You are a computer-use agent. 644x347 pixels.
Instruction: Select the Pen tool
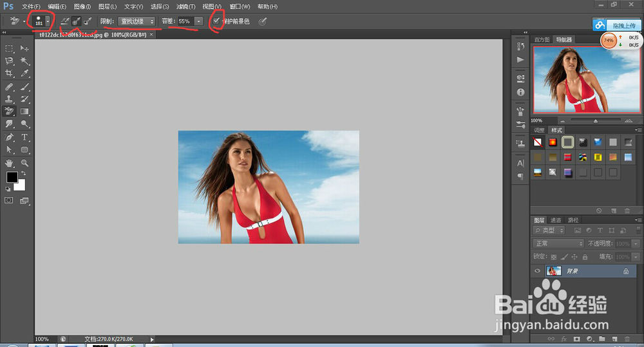(9, 137)
